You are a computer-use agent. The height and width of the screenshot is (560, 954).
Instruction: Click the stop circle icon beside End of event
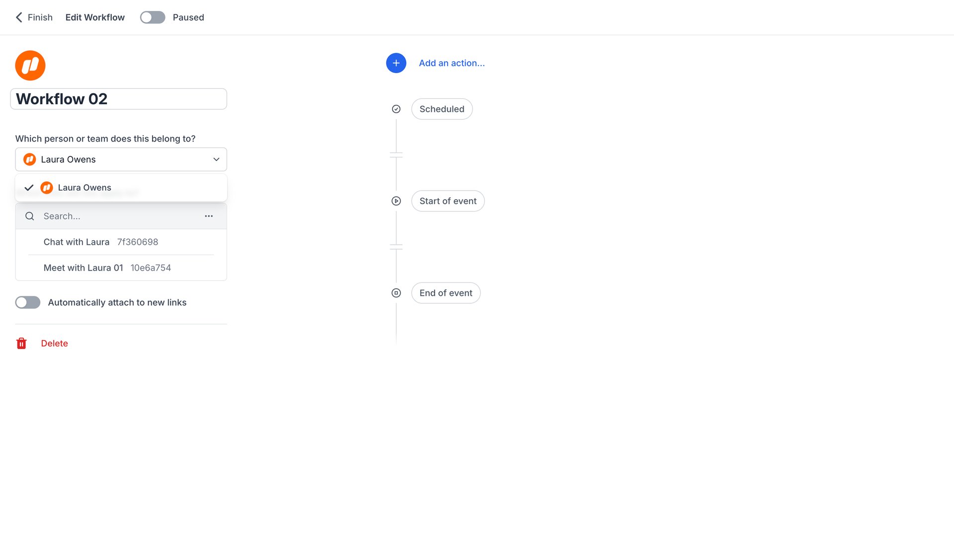point(396,293)
